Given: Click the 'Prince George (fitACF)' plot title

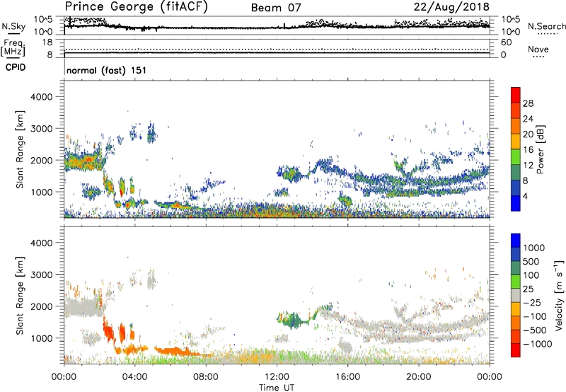Looking at the screenshot, I should (136, 7).
